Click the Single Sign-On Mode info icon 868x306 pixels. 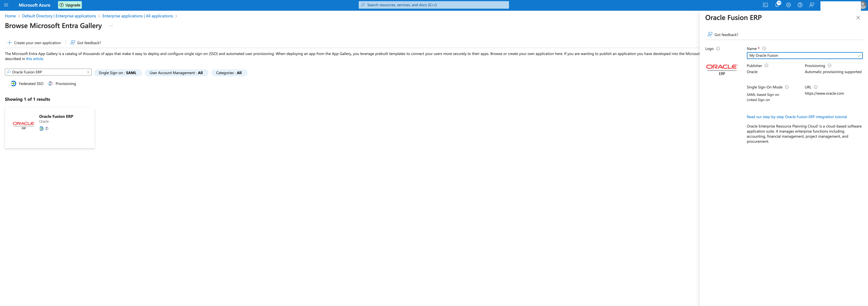coord(787,87)
